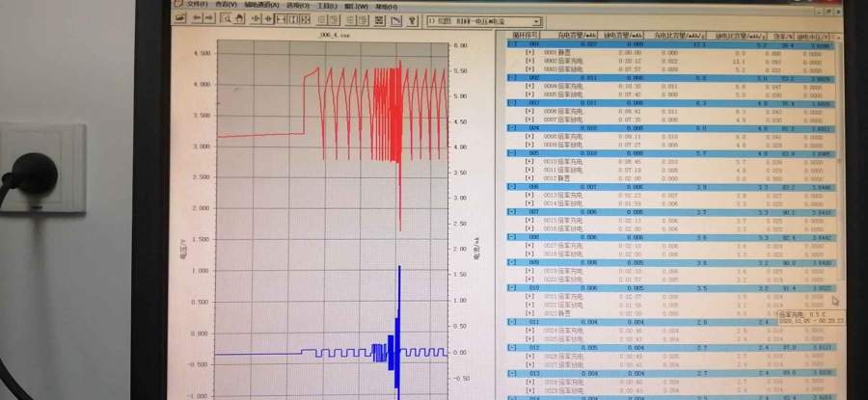Click the vertical fit bracket toolbar icon
This screenshot has height=400, width=868.
coord(293,19)
